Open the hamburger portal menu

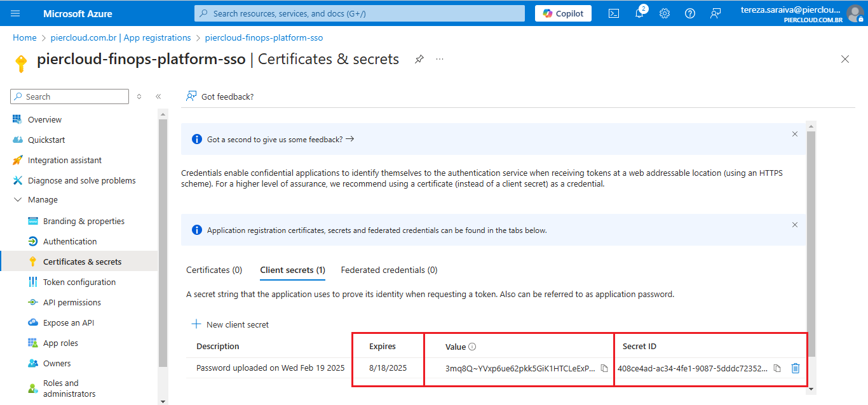coord(16,13)
